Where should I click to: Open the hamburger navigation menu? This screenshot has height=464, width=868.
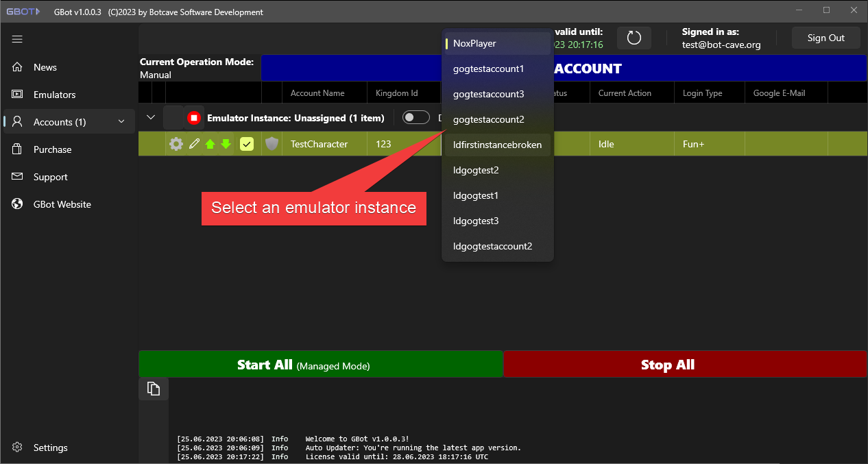17,39
